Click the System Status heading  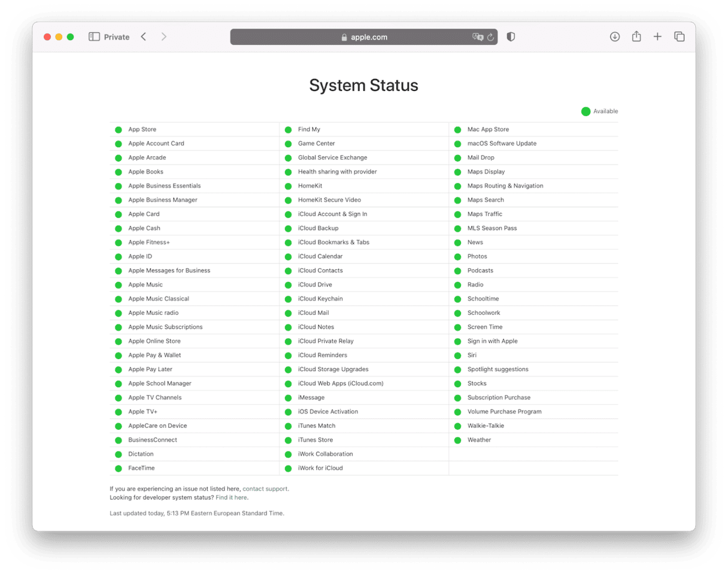pos(363,85)
